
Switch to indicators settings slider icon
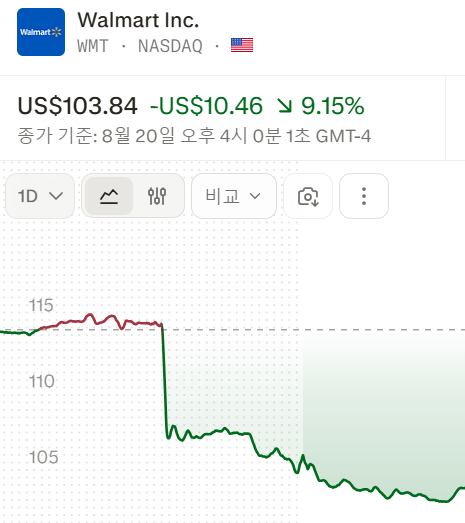(x=157, y=196)
